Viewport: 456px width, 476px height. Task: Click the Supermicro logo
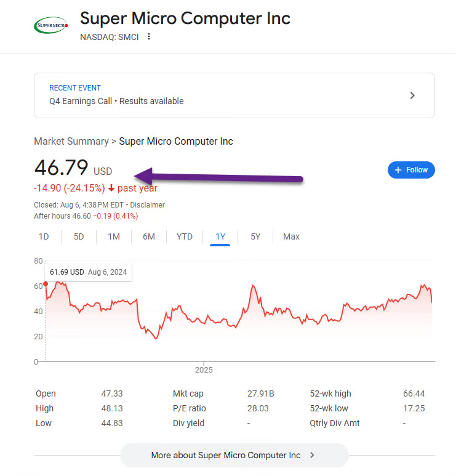(x=51, y=25)
